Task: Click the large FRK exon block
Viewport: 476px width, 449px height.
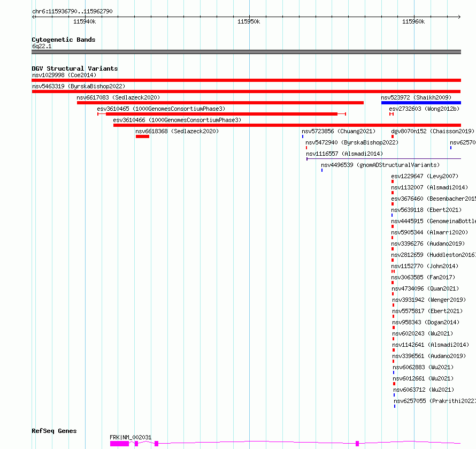Action: pyautogui.click(x=119, y=444)
